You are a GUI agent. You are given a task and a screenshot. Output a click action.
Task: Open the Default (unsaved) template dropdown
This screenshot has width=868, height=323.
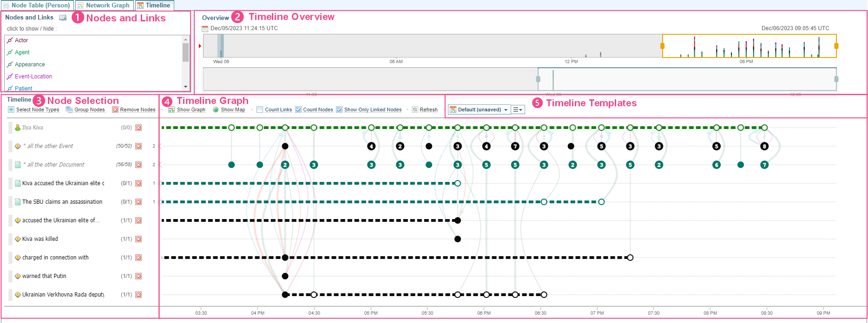pos(479,110)
